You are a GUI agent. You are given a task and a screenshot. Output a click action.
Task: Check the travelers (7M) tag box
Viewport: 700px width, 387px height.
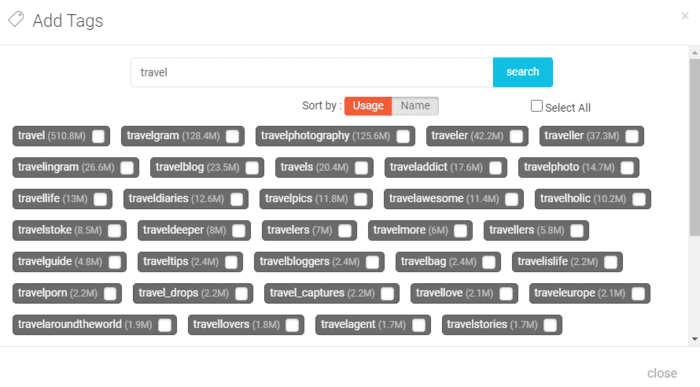point(345,231)
